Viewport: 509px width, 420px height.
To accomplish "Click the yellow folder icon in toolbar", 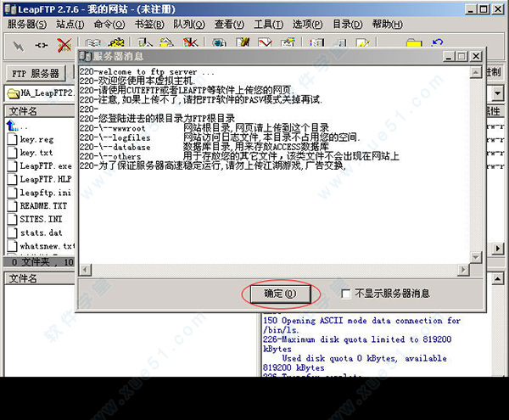I will point(414,43).
